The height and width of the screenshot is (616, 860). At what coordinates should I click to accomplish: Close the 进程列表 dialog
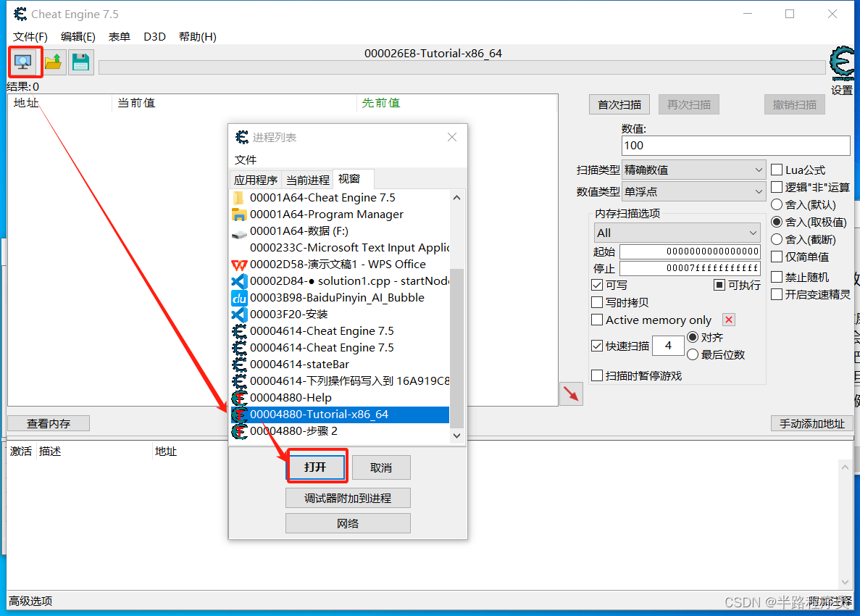(452, 137)
